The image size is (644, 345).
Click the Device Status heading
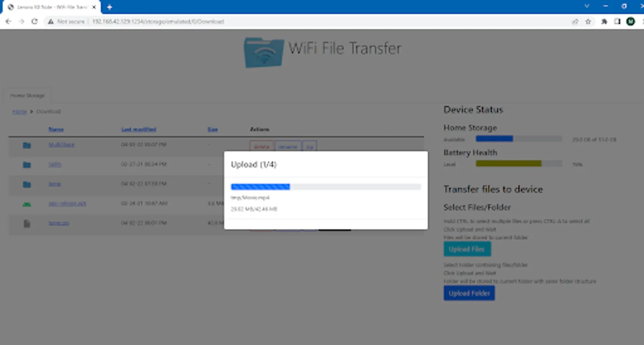[x=473, y=110]
